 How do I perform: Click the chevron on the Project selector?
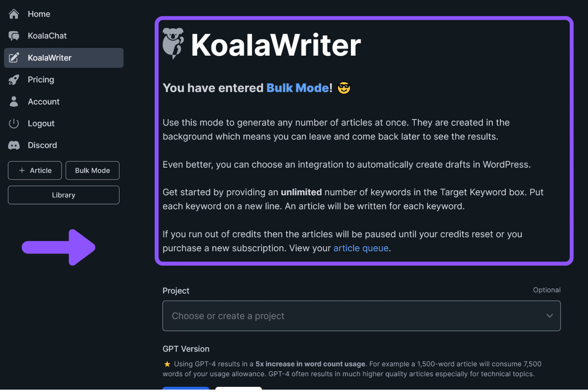click(549, 316)
